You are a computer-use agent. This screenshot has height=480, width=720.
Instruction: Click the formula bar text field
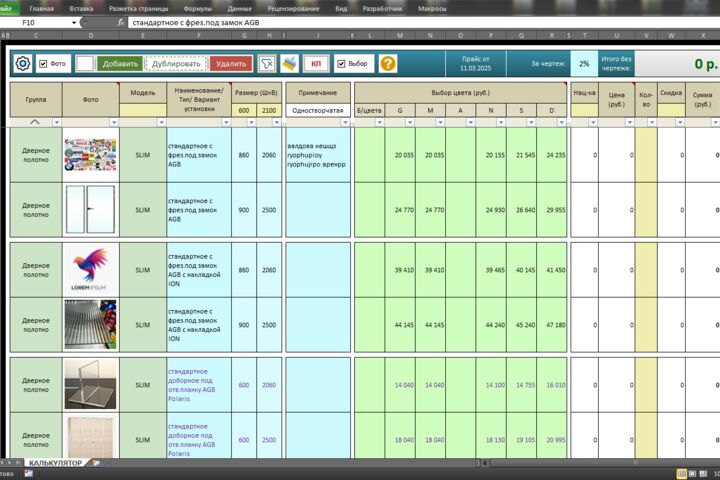(422, 23)
